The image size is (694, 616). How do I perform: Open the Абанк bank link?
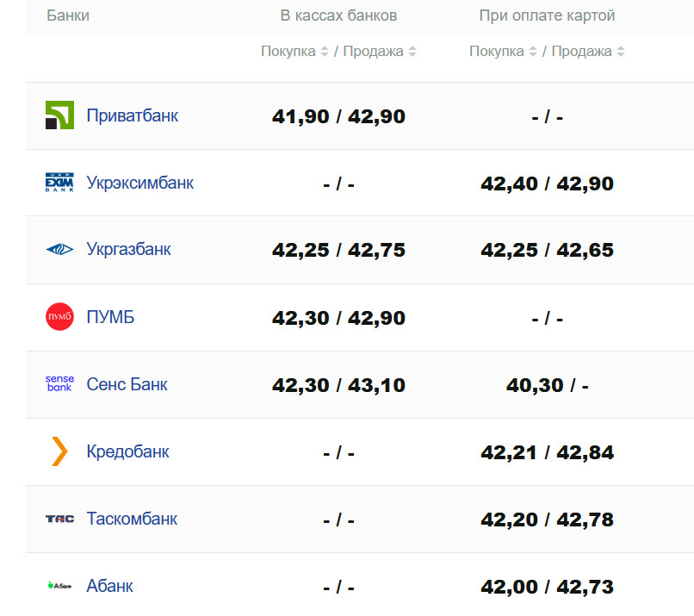coord(109,586)
